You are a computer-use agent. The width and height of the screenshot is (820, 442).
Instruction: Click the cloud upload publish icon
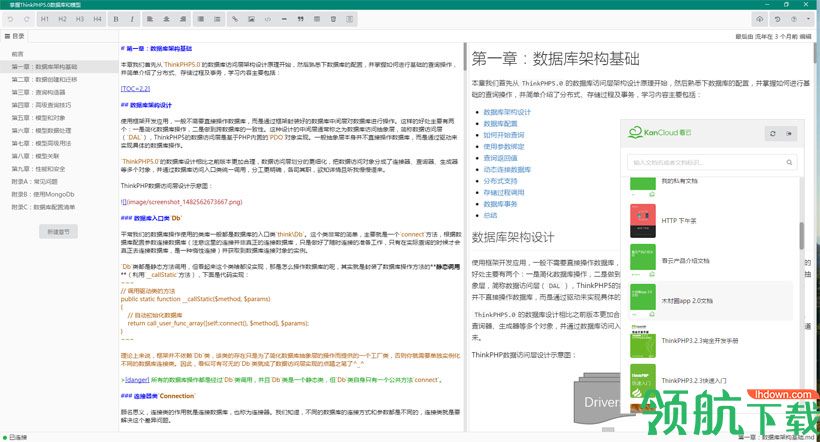pyautogui.click(x=760, y=19)
